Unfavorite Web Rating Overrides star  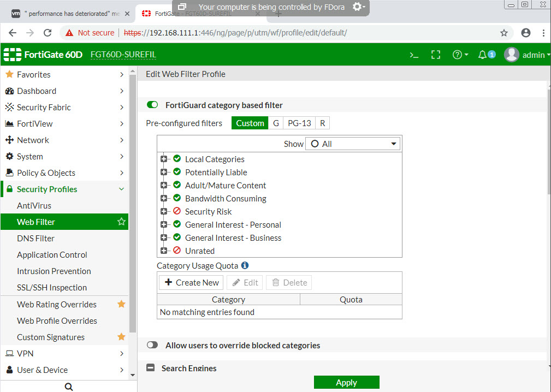click(121, 304)
